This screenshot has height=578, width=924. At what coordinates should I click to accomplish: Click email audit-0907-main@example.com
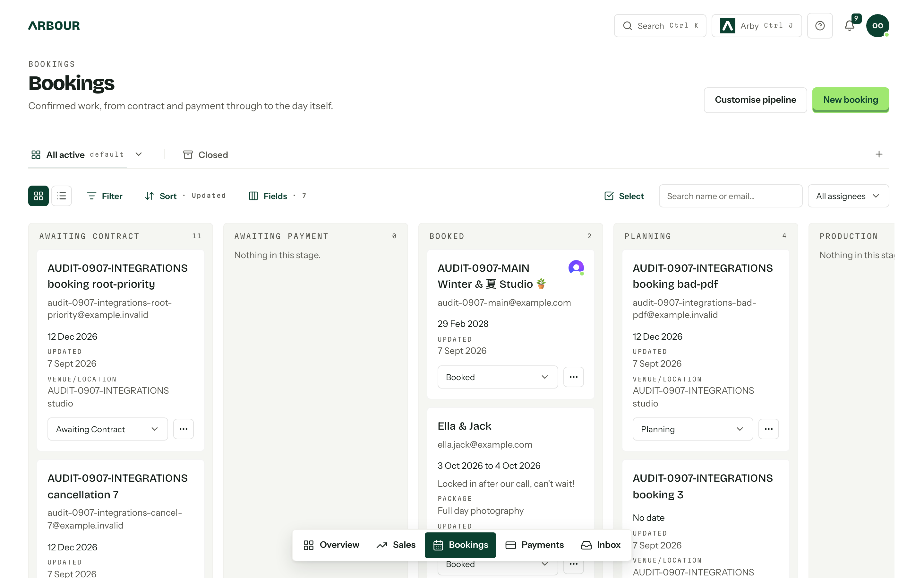(504, 302)
